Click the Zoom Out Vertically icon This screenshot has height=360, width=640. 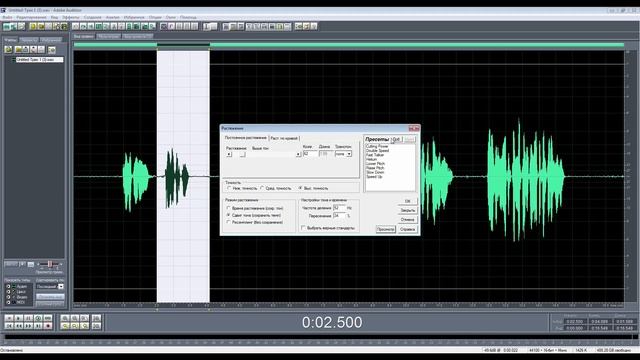96,326
